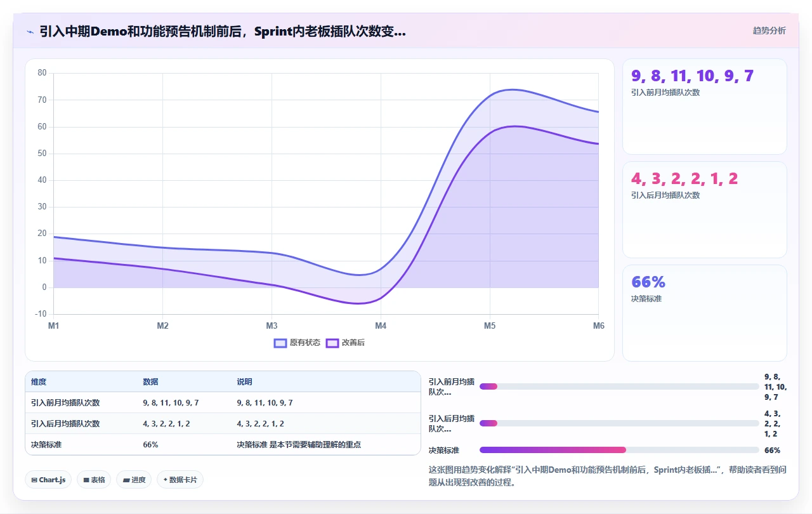
Task: Click the 引入前月均插队次数 table row label
Action: [65, 403]
